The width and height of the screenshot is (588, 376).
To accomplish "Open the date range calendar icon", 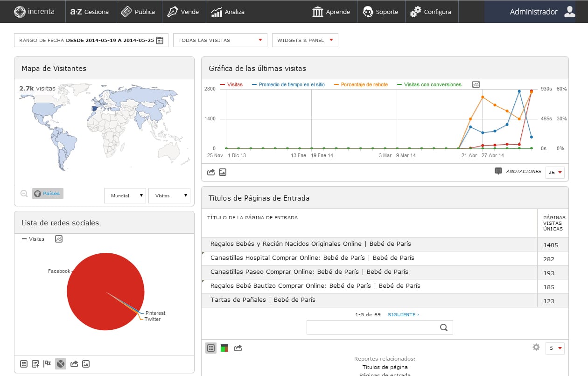I will click(160, 40).
